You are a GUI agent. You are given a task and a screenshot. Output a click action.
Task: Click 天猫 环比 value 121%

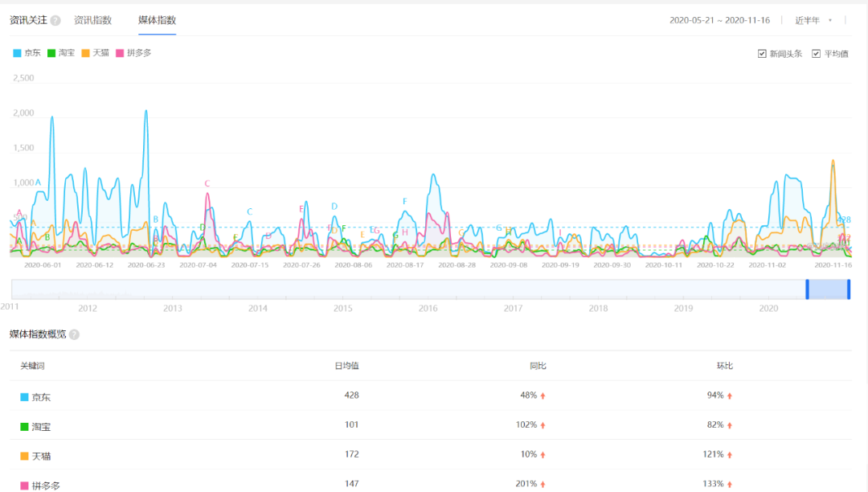pyautogui.click(x=713, y=454)
